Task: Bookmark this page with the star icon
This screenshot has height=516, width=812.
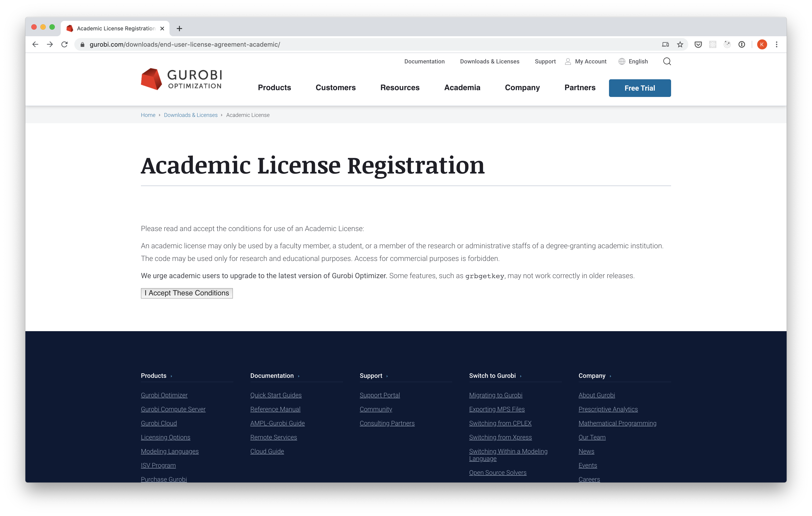Action: point(680,44)
